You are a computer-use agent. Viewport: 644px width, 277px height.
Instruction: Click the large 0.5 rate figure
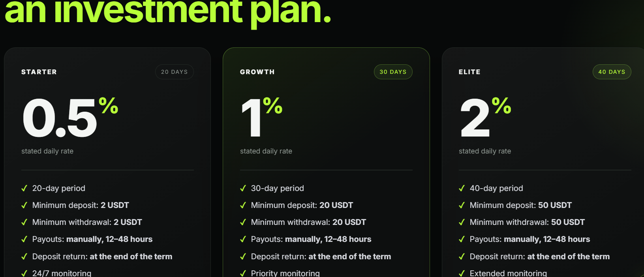60,118
